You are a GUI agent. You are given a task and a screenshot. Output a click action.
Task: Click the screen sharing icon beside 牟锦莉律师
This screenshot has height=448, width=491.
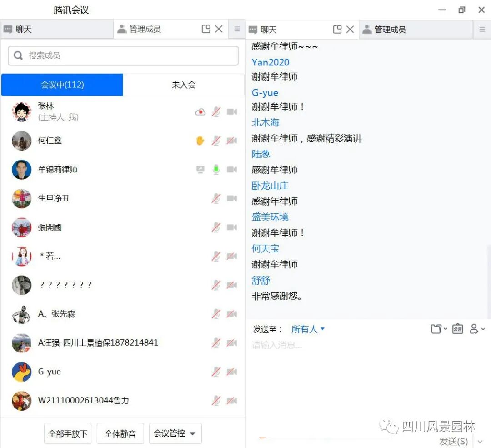tap(199, 169)
